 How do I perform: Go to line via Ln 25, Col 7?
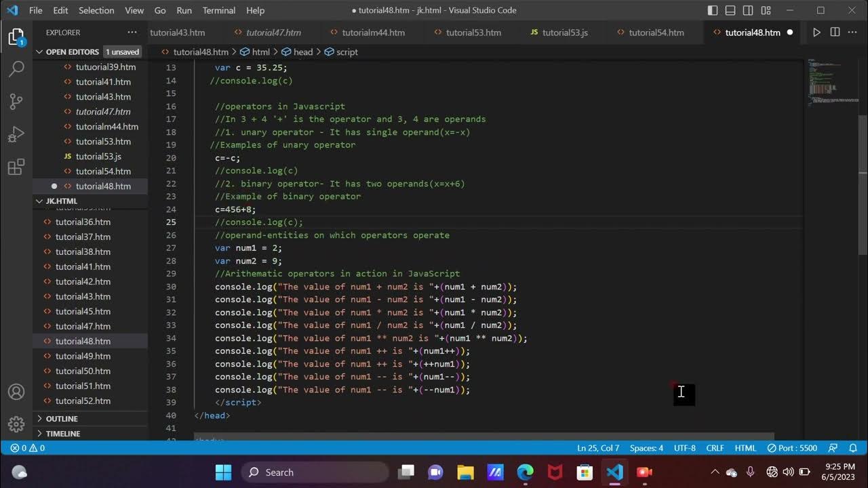[x=598, y=448]
